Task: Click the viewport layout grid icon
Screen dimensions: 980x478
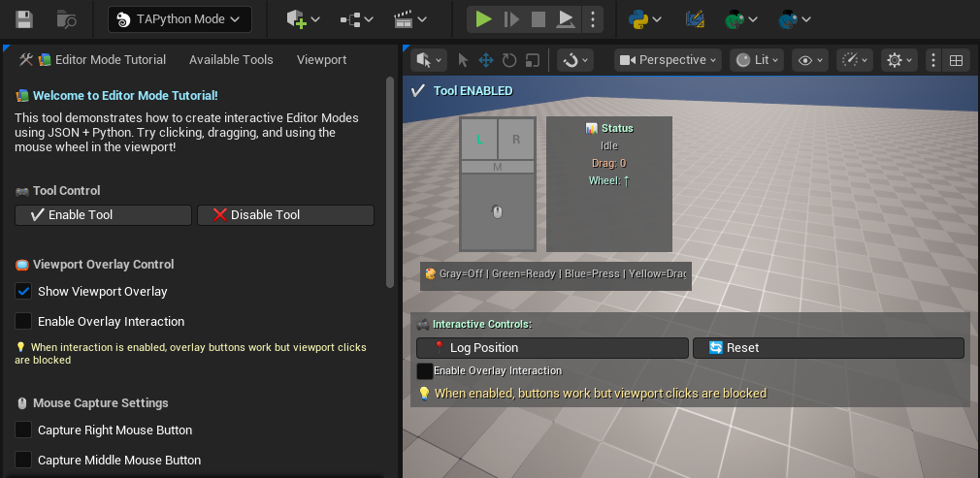Action: click(x=956, y=60)
